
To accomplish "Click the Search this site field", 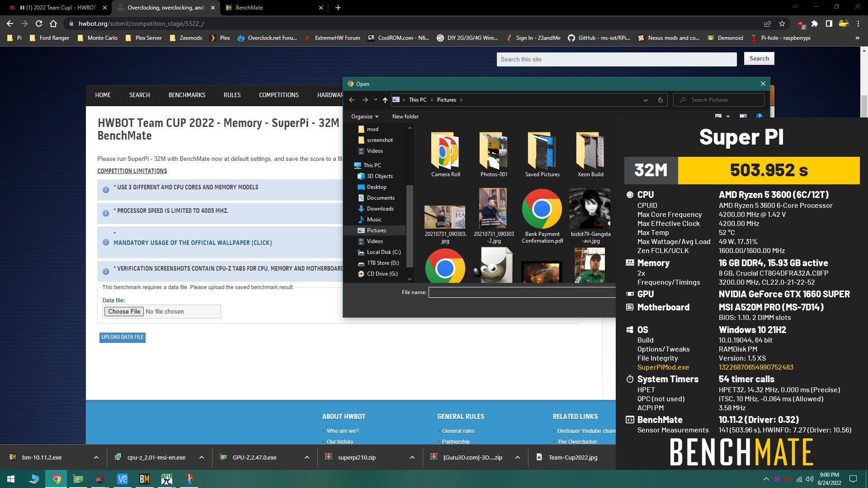I will pos(617,59).
